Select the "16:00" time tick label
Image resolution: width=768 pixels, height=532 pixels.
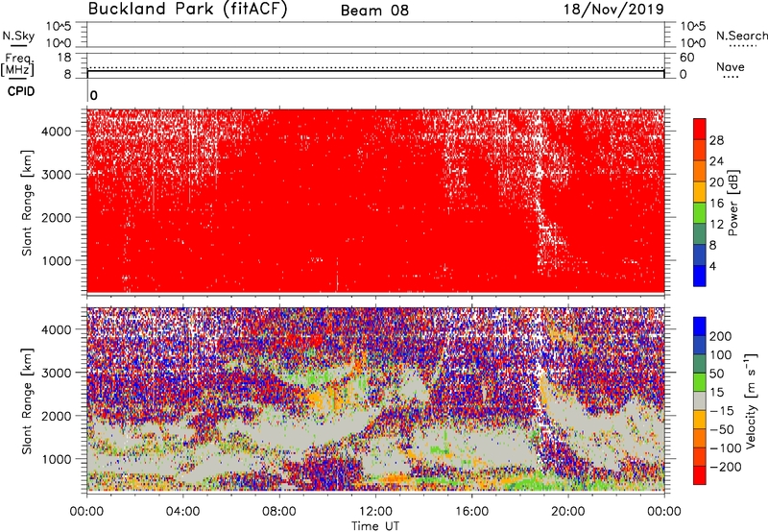(471, 512)
